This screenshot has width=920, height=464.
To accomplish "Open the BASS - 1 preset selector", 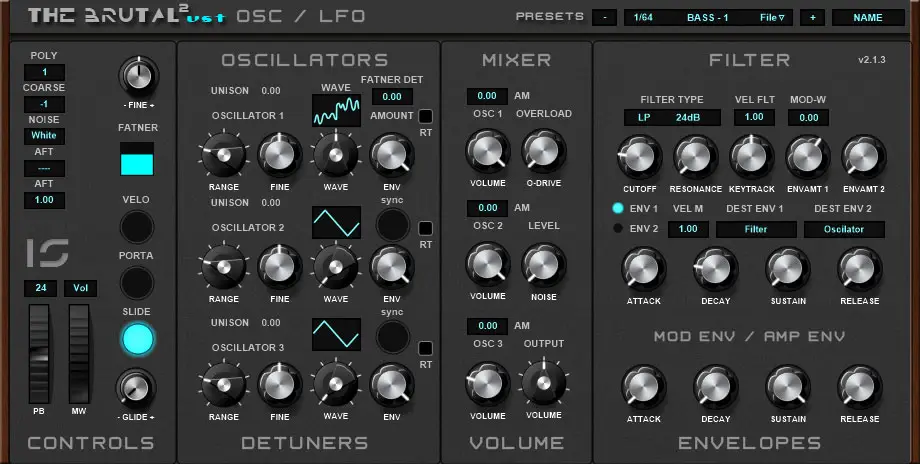I will (708, 18).
